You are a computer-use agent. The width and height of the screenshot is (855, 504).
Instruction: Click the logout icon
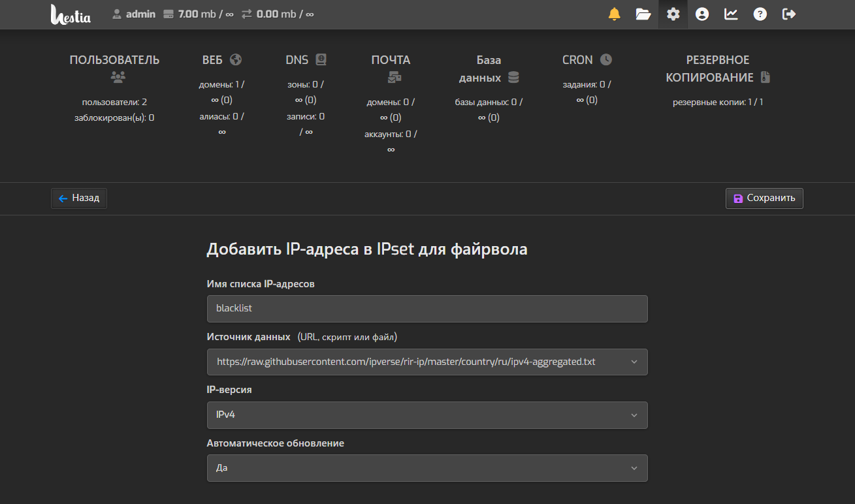click(789, 14)
